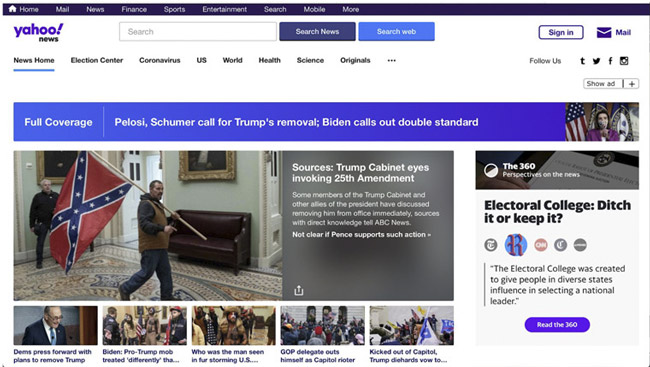The width and height of the screenshot is (650, 367).
Task: Select the Health tab
Action: click(x=269, y=61)
